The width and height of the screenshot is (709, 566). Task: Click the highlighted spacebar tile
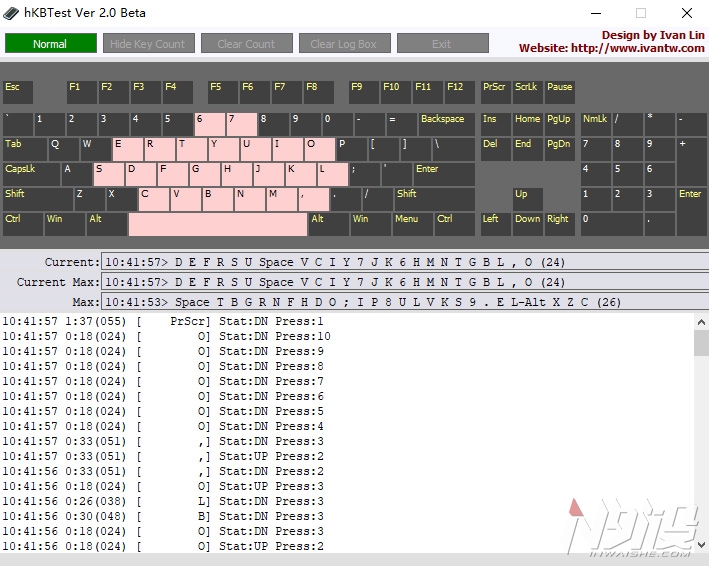(218, 224)
